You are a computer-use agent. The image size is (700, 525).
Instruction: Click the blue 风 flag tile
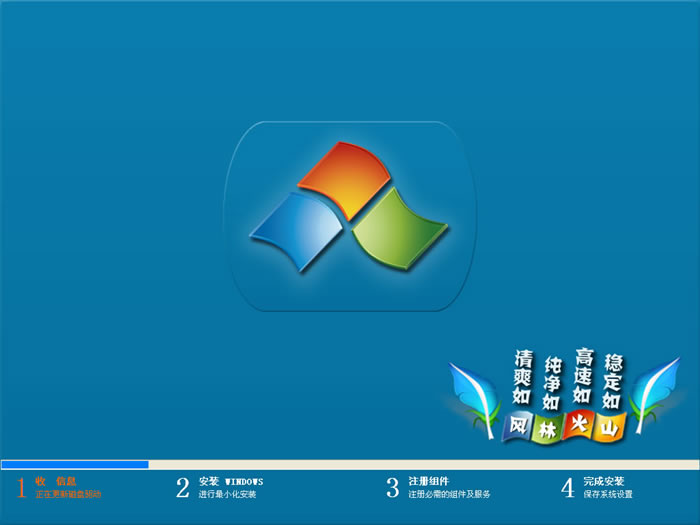518,426
